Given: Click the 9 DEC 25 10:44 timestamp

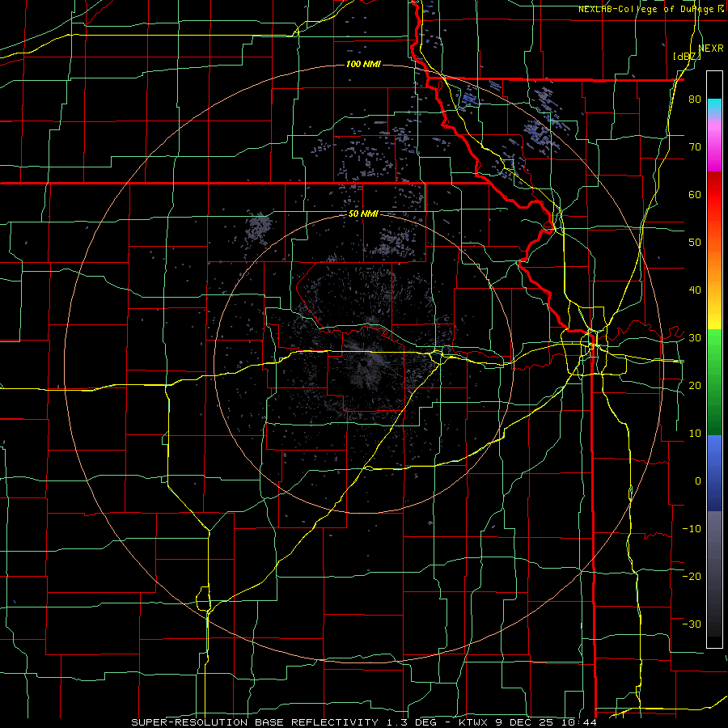Looking at the screenshot, I should click(547, 722).
